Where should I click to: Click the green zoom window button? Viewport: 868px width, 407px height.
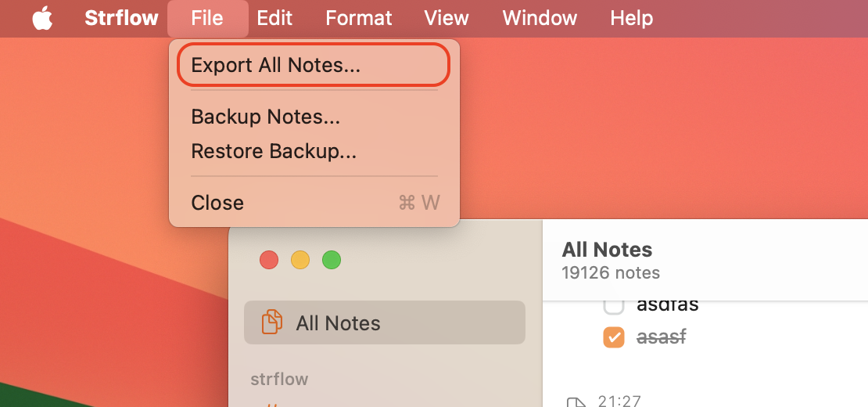pyautogui.click(x=332, y=260)
